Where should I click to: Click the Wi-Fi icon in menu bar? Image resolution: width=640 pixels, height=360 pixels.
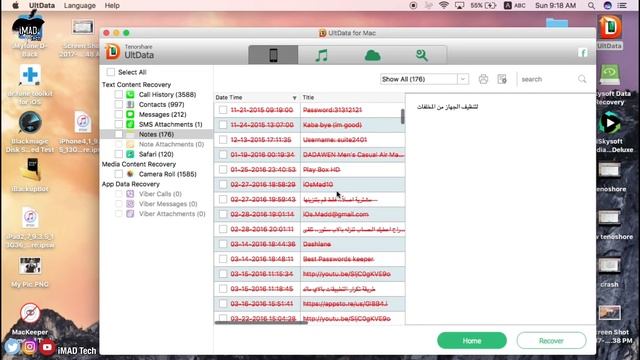click(444, 5)
